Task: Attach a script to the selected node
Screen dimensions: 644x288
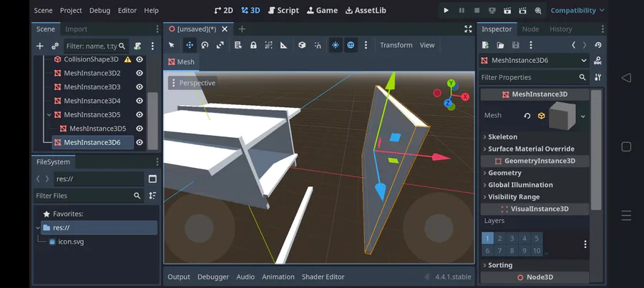Action: tap(137, 46)
